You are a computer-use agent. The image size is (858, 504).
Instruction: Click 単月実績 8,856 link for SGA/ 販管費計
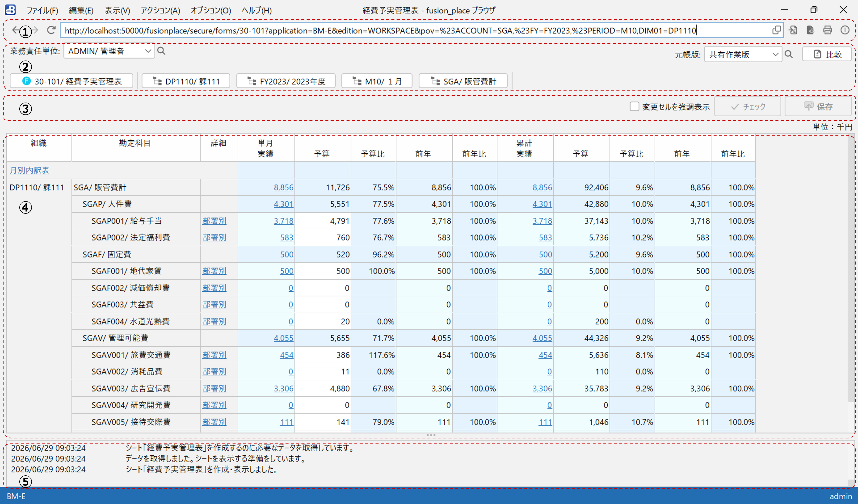283,187
